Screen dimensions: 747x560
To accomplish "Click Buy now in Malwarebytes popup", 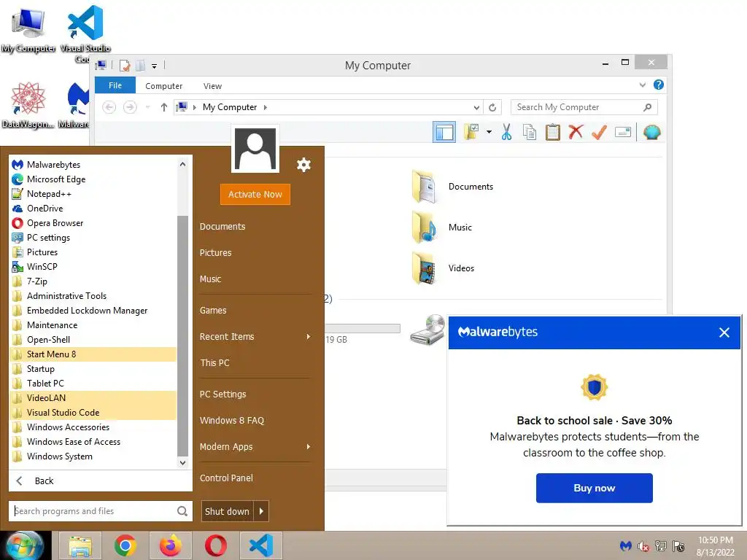I will (594, 488).
